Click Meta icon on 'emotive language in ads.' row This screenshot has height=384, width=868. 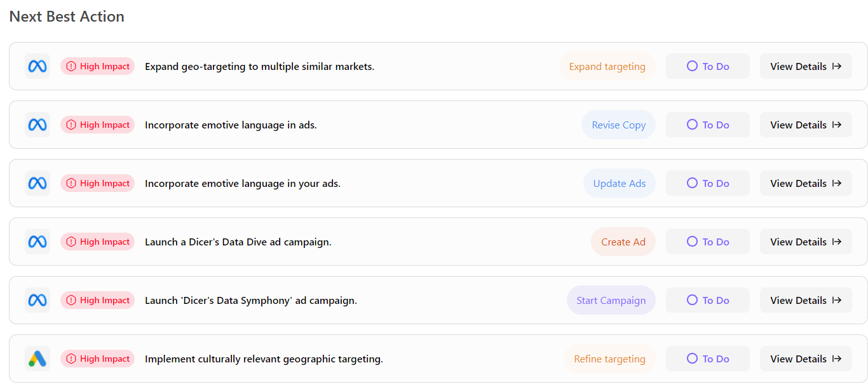coord(37,125)
